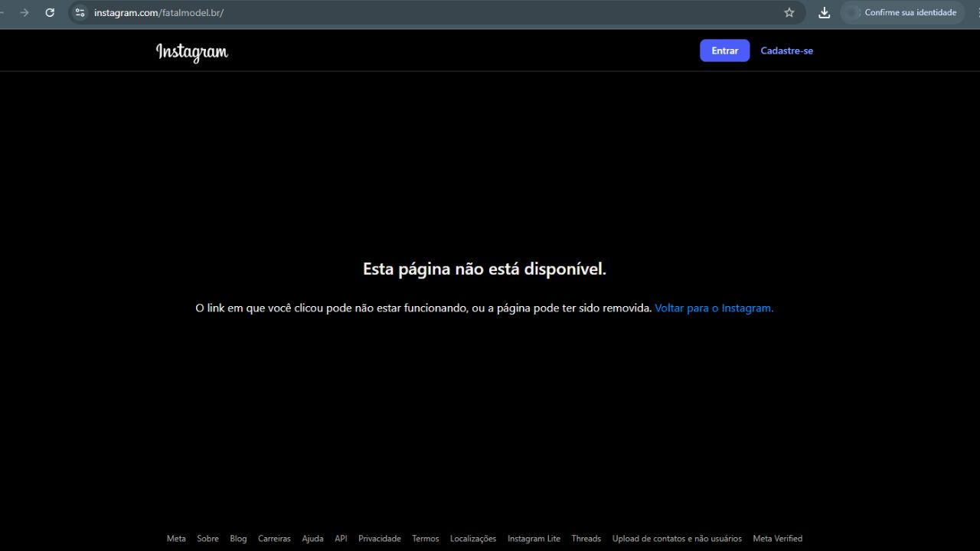Viewport: 980px width, 551px height.
Task: Visit the Blog footer link
Action: point(238,539)
